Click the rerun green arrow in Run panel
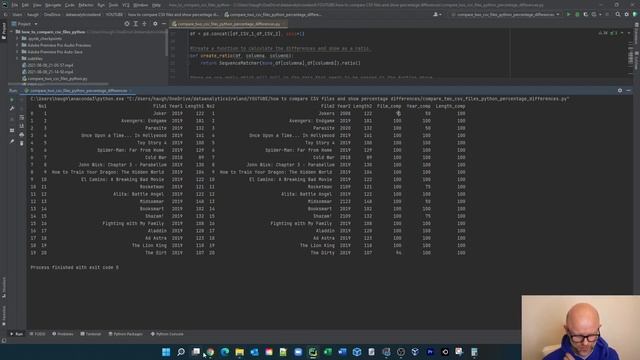The height and width of the screenshot is (360, 640). click(x=12, y=100)
